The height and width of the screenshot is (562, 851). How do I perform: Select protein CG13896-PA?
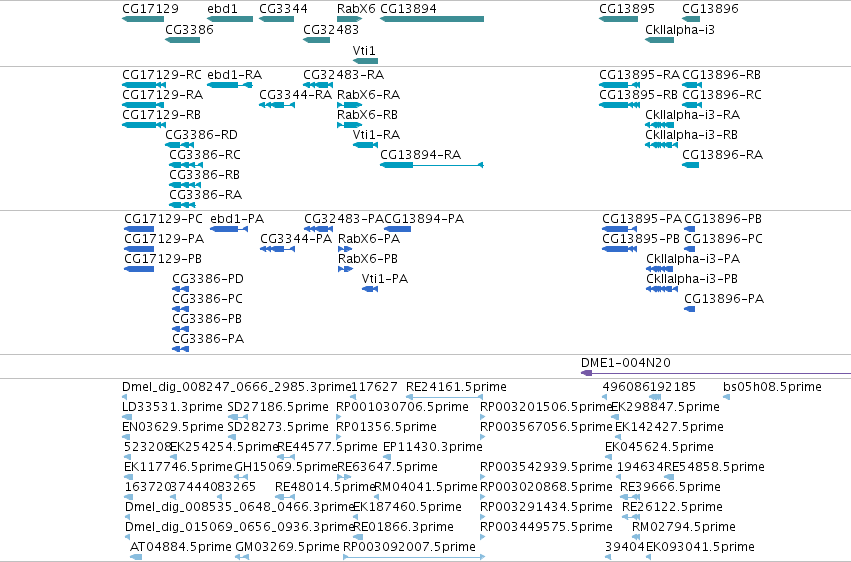(690, 309)
